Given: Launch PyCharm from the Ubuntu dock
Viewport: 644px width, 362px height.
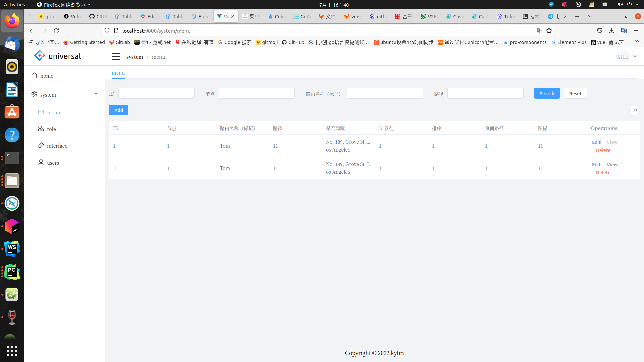Looking at the screenshot, I should pos(12,271).
